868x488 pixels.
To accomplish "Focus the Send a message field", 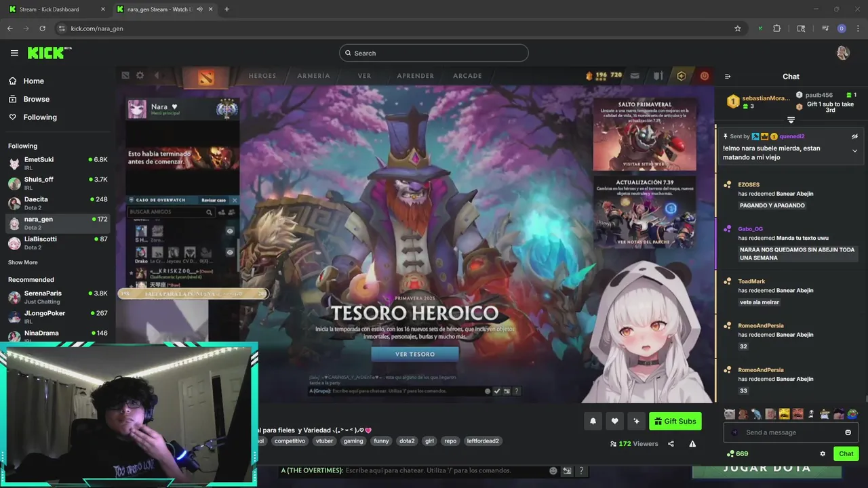I will coord(791,432).
